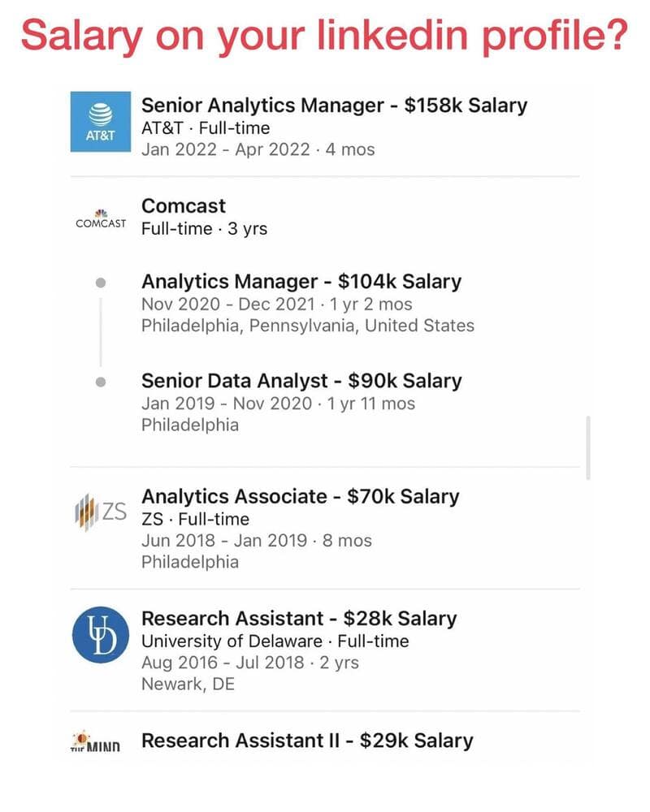Image resolution: width=650 pixels, height=812 pixels.
Task: Select the University of Delaware logo
Action: [x=101, y=635]
